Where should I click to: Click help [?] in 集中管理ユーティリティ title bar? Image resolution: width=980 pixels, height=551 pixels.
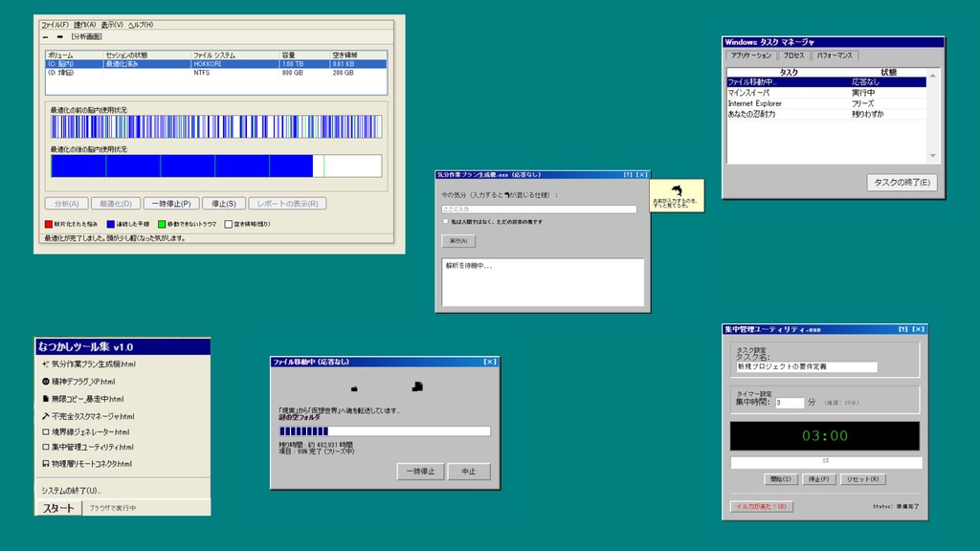coord(903,329)
